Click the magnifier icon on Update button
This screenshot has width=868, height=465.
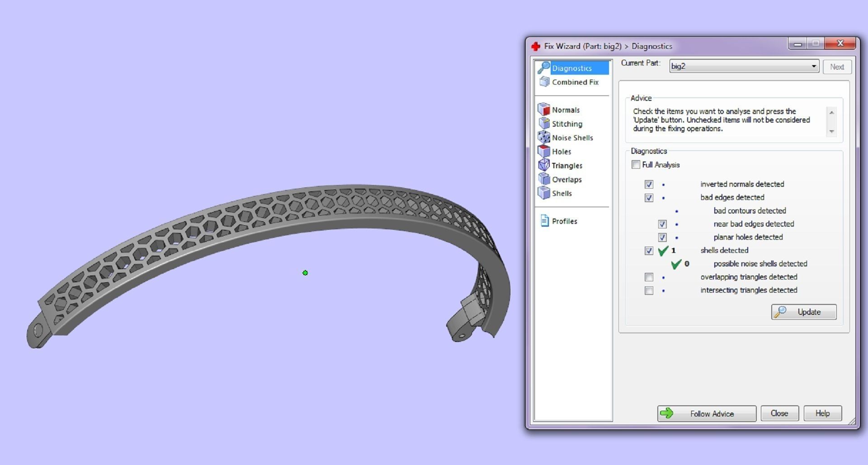[x=781, y=312]
